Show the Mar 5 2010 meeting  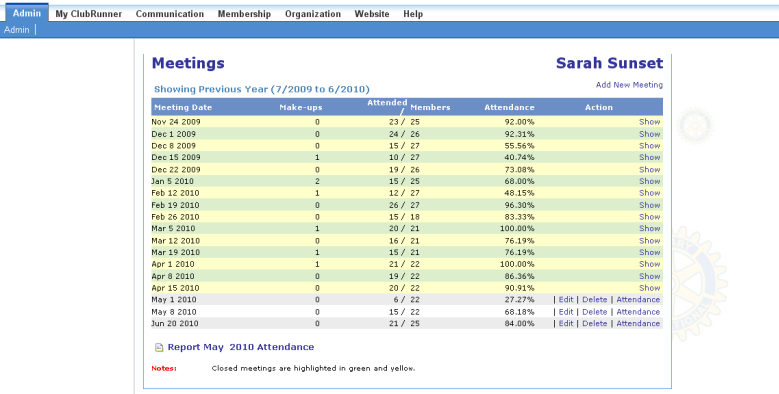click(650, 228)
